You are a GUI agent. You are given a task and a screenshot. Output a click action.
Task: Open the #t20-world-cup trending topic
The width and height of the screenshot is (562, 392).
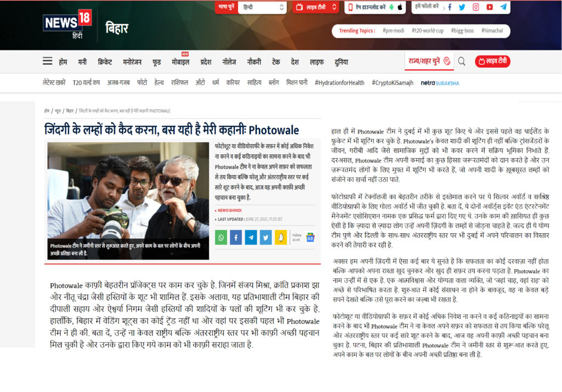[x=428, y=31]
